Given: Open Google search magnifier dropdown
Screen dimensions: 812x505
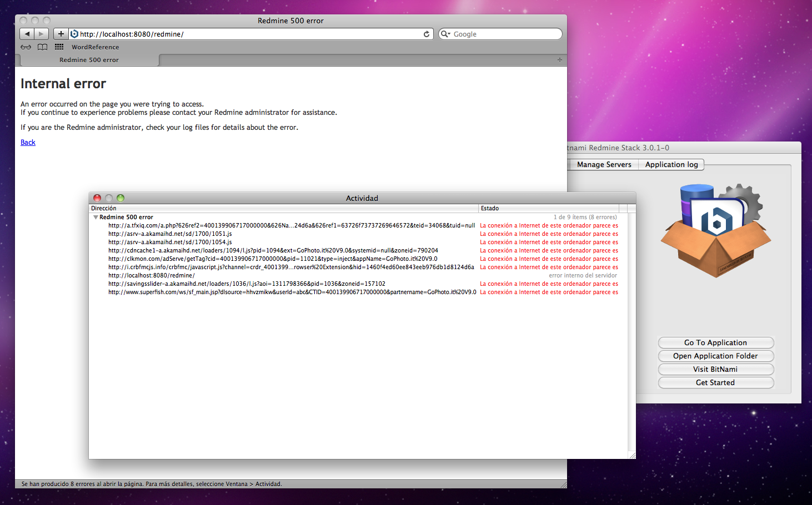Looking at the screenshot, I should click(x=445, y=34).
